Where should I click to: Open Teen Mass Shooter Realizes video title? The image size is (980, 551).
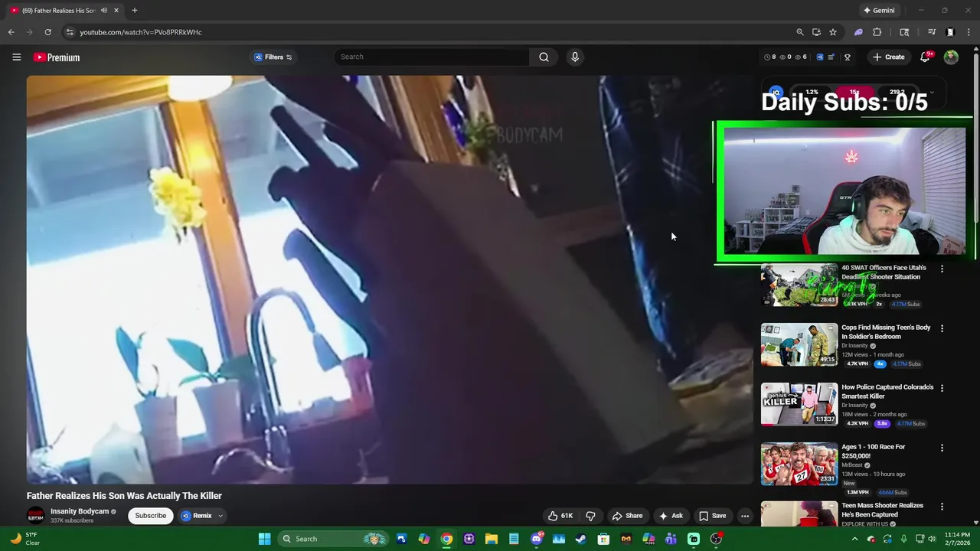pyautogui.click(x=882, y=510)
